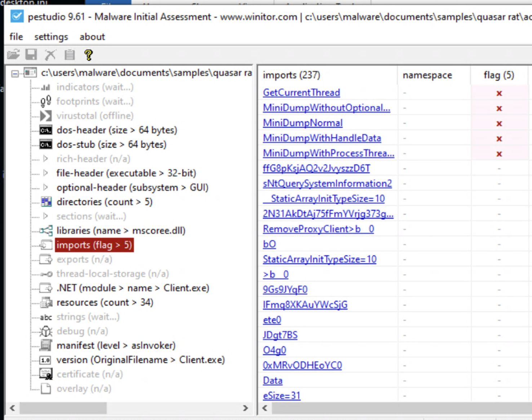
Task: Click the imports node icon
Action: point(46,245)
